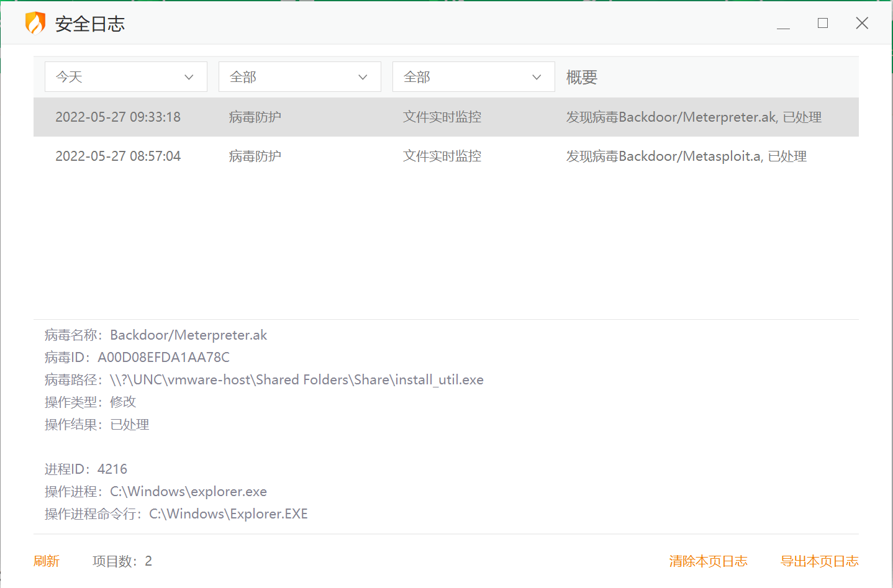Close the 安全日志 window

[x=861, y=24]
